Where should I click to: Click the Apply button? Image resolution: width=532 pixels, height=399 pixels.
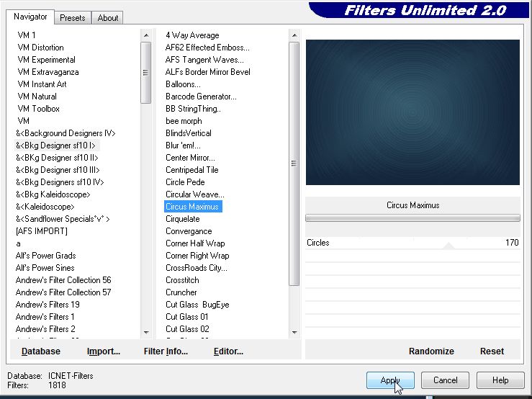pyautogui.click(x=390, y=380)
